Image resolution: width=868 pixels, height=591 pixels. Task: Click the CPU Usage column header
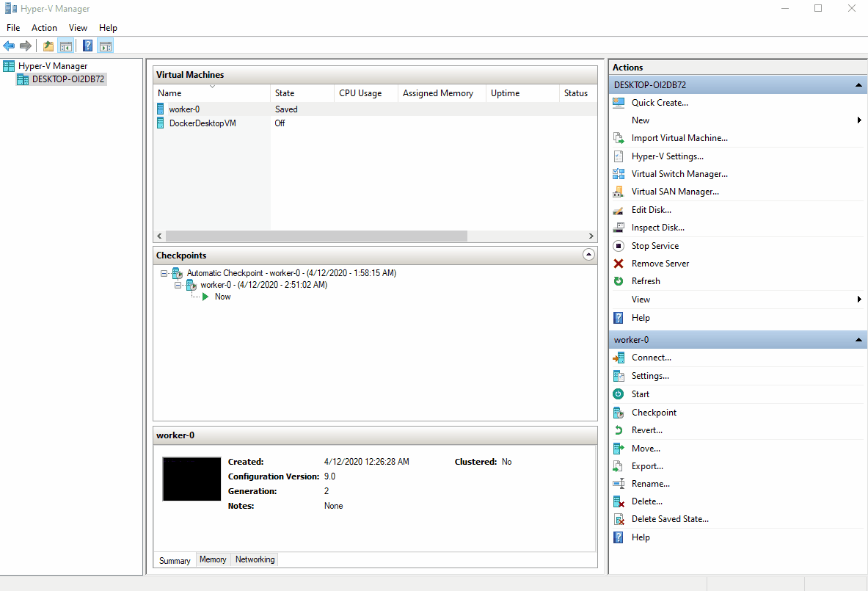(x=366, y=93)
